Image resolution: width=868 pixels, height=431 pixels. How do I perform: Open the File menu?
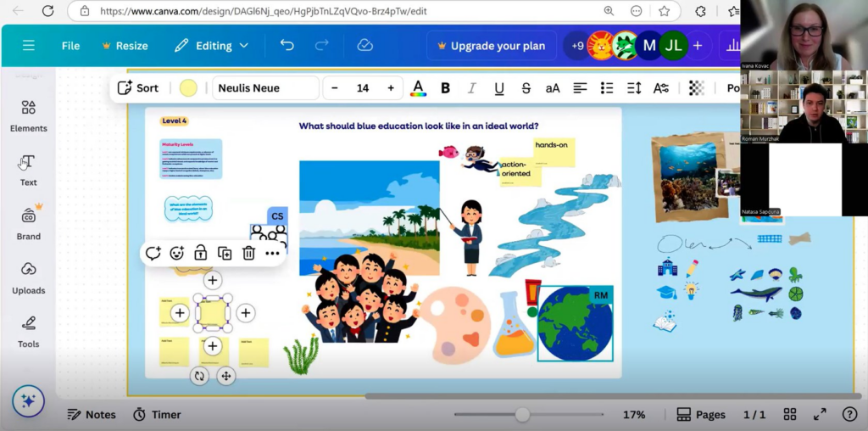(x=70, y=46)
